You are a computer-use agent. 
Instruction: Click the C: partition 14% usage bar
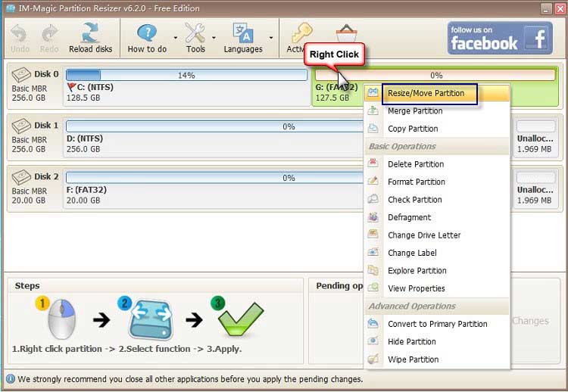pyautogui.click(x=186, y=75)
